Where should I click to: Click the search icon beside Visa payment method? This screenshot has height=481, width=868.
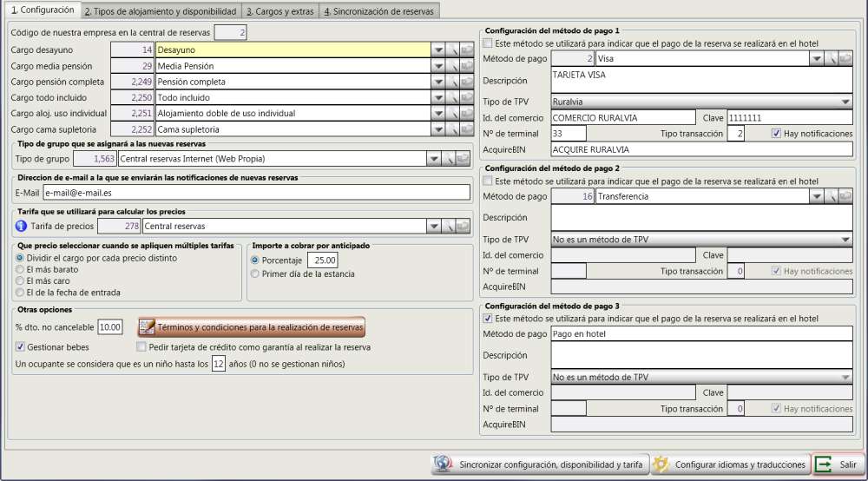(831, 58)
